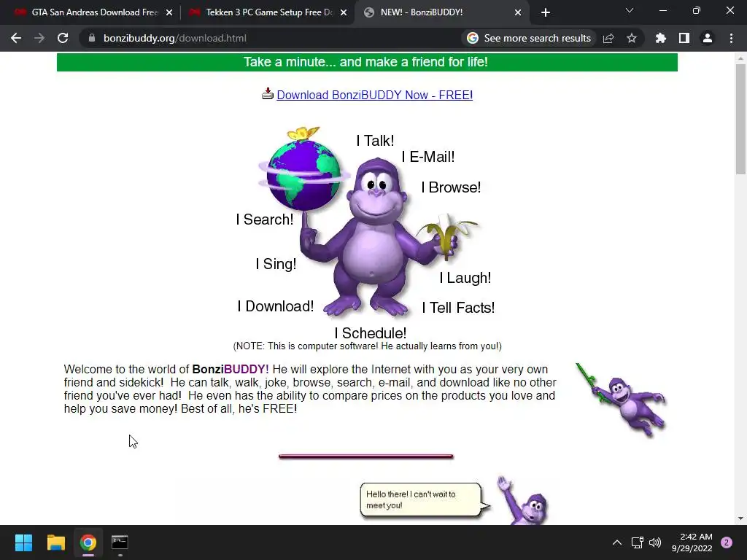Click the 'I Talk!' text
Image resolution: width=747 pixels, height=560 pixels.
375,141
